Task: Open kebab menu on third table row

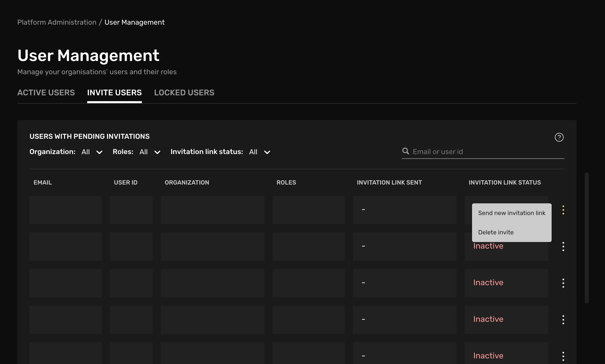Action: tap(563, 283)
